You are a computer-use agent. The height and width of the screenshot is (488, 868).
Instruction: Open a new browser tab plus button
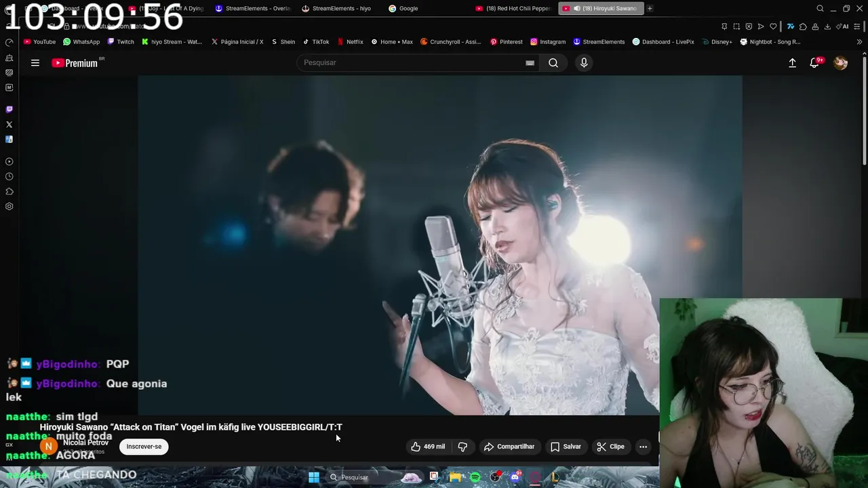coord(650,8)
